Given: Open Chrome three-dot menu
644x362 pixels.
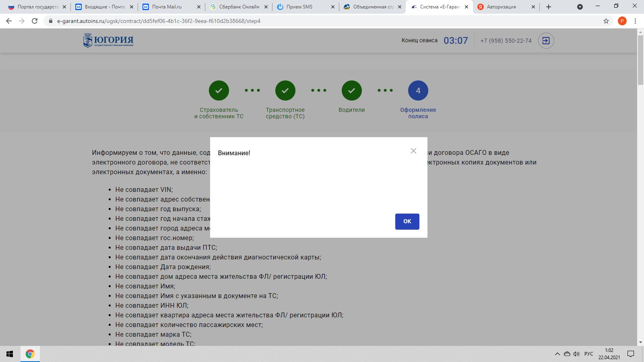Looking at the screenshot, I should pos(636,21).
